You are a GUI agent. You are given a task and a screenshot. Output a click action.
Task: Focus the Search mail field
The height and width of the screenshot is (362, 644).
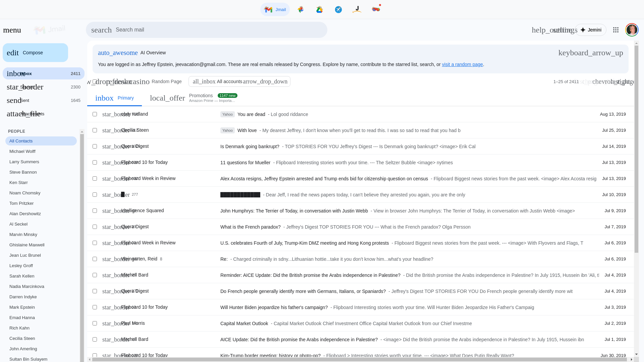(206, 30)
